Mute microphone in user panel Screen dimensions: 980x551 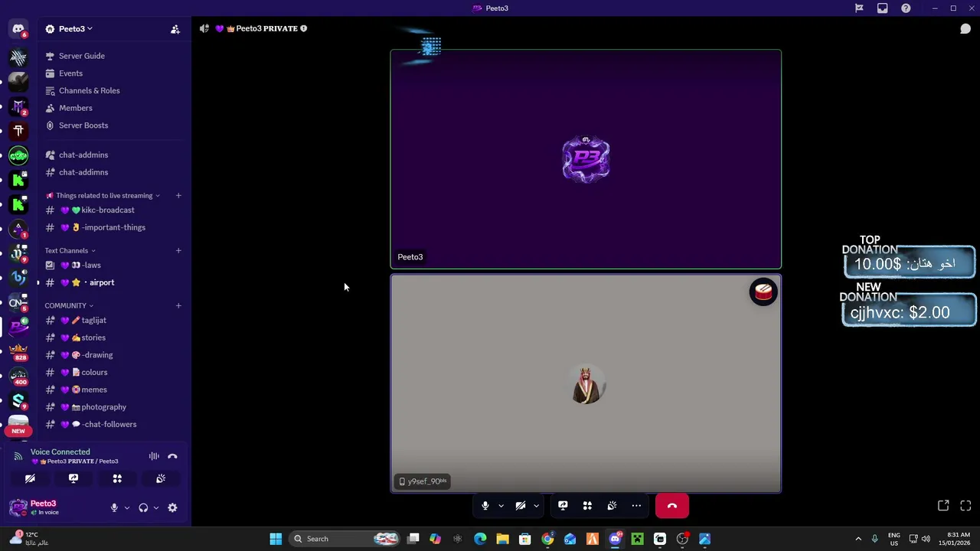(x=114, y=507)
